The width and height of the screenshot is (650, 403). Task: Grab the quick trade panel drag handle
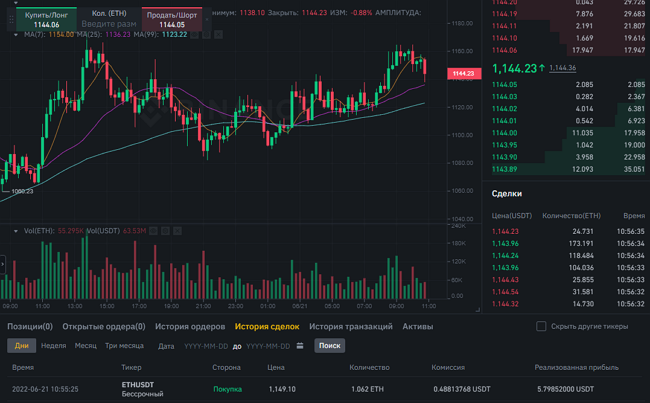pyautogui.click(x=11, y=20)
